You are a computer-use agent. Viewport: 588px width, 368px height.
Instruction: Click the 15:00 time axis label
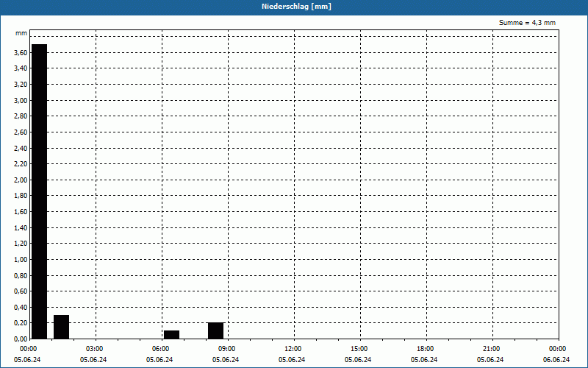pyautogui.click(x=359, y=349)
